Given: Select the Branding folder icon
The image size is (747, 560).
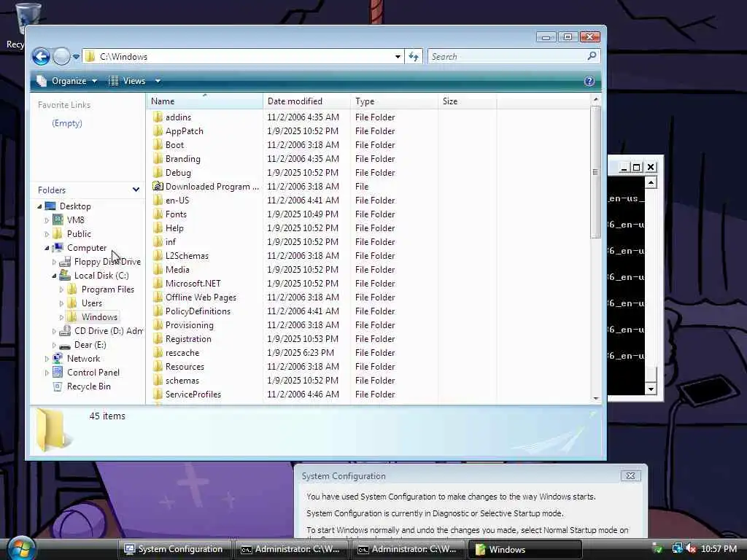Looking at the screenshot, I should click(x=158, y=158).
